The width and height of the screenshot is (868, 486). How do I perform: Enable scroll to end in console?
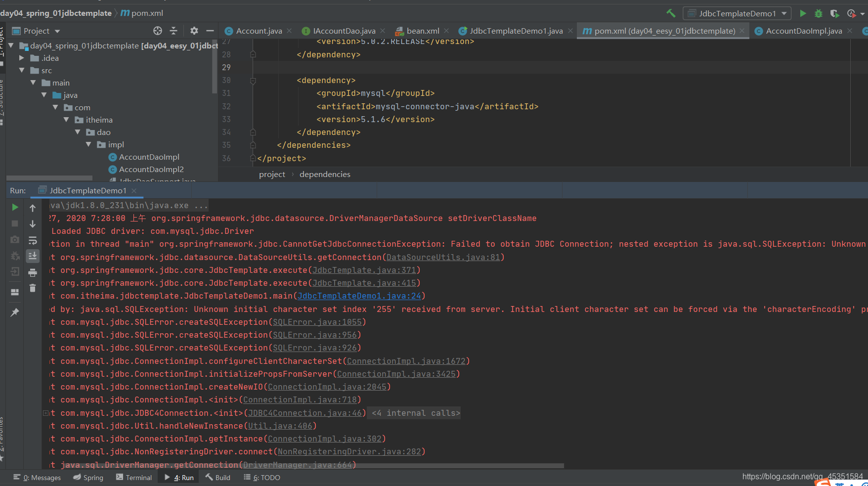(33, 256)
